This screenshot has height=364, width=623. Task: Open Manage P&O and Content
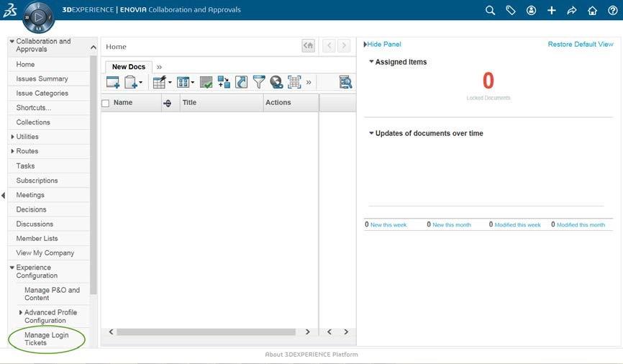click(x=52, y=294)
